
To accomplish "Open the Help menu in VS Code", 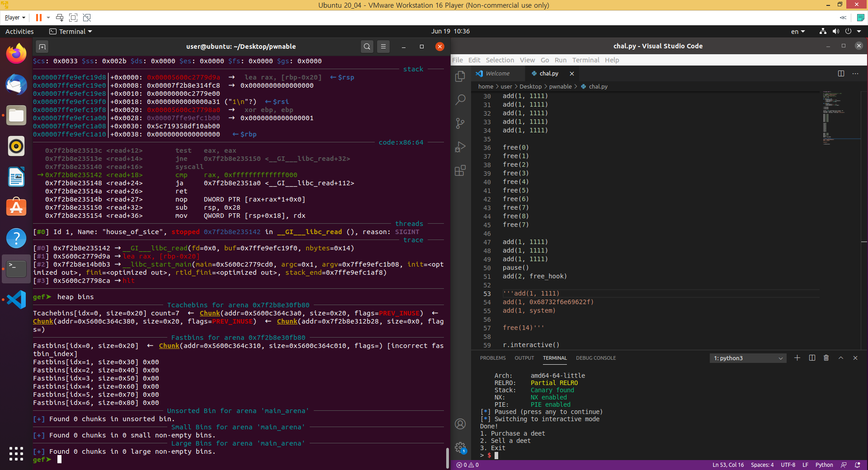I will [612, 60].
